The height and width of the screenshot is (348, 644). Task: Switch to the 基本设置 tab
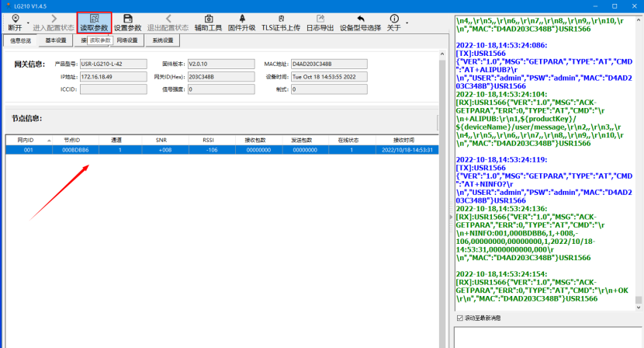[x=56, y=40]
